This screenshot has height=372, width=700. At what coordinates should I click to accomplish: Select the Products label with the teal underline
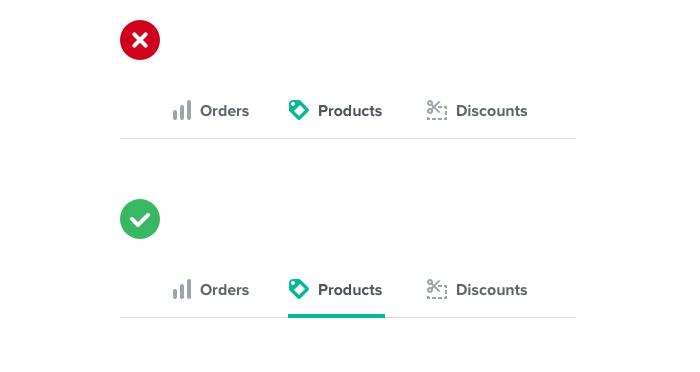click(350, 290)
